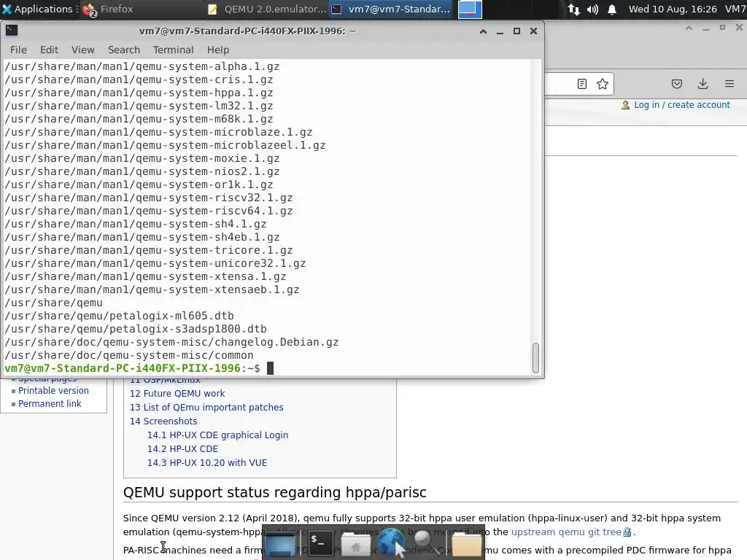Click terminal line /usr/share/qemu/petalogix-s3adsp1800.dtb
This screenshot has width=747, height=560.
pos(135,329)
